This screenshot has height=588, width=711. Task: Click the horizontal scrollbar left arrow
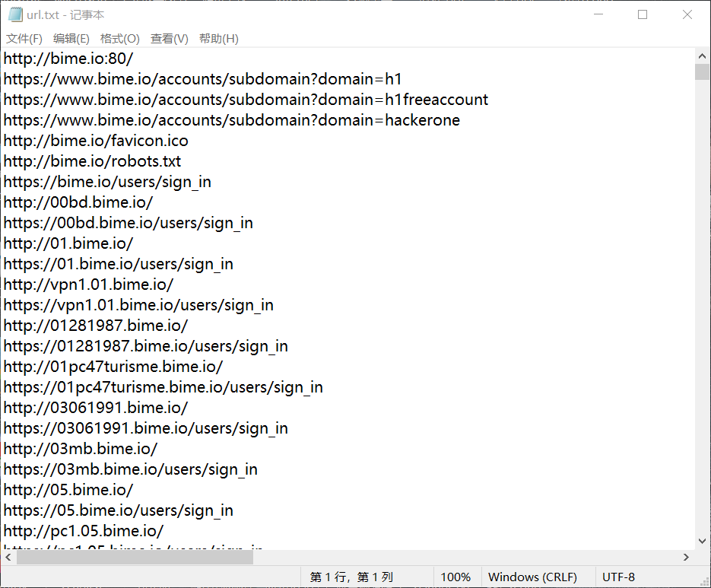8,557
